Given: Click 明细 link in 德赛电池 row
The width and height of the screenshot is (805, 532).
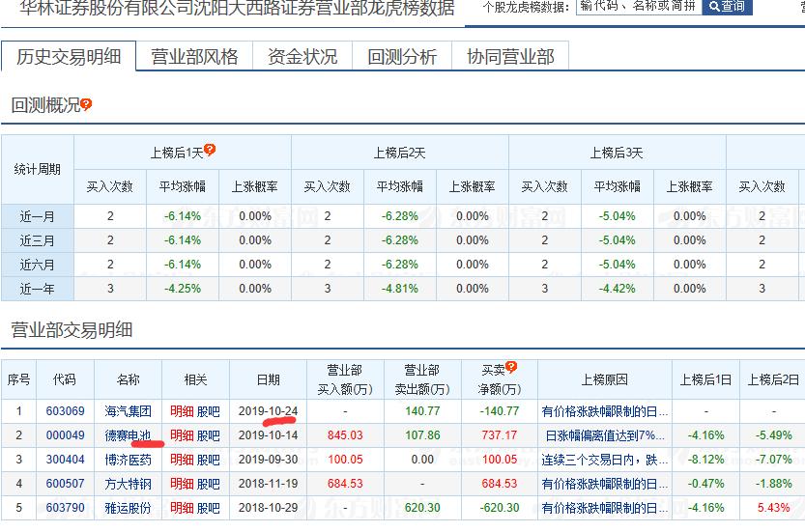Looking at the screenshot, I should pyautogui.click(x=182, y=435).
